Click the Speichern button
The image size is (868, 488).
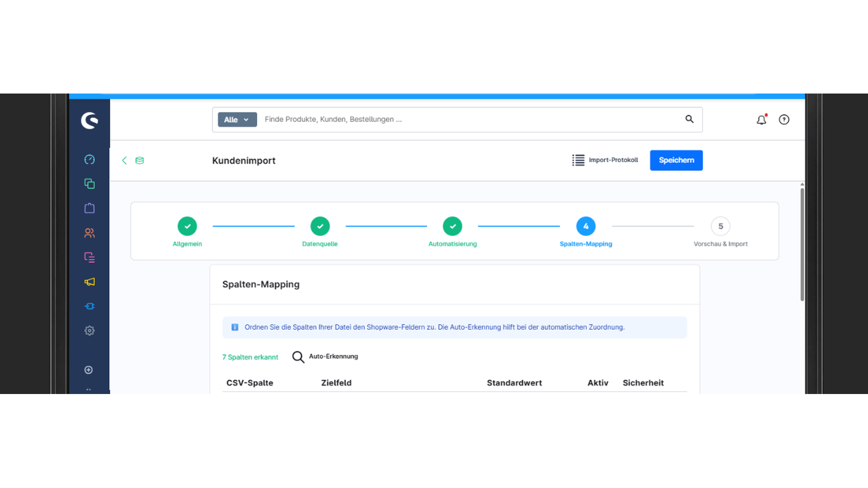coord(676,160)
